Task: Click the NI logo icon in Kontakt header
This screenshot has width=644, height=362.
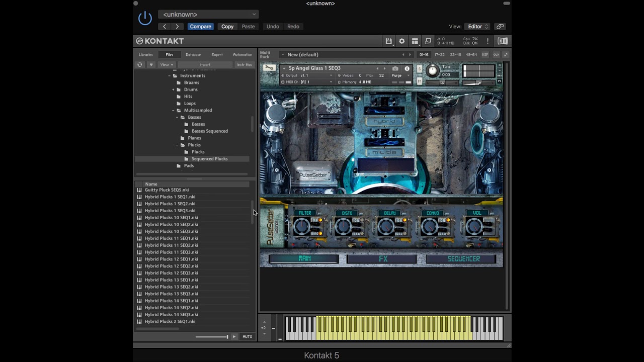Action: (x=502, y=41)
